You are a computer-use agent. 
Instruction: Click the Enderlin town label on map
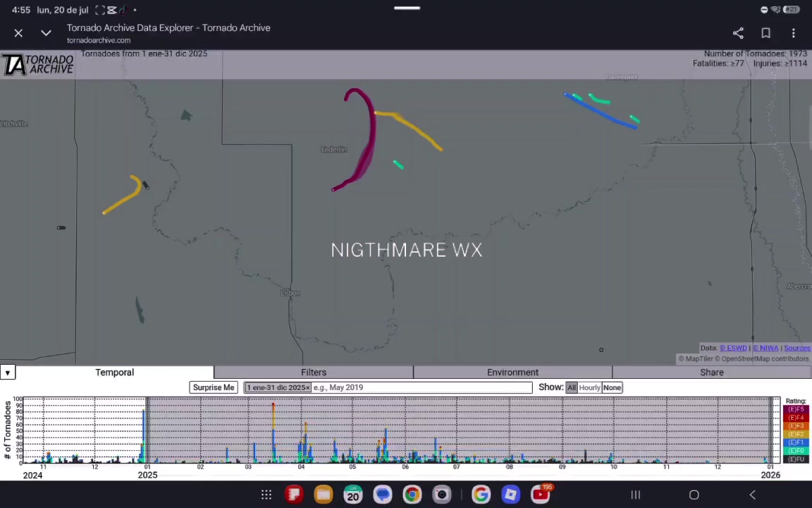click(x=334, y=150)
